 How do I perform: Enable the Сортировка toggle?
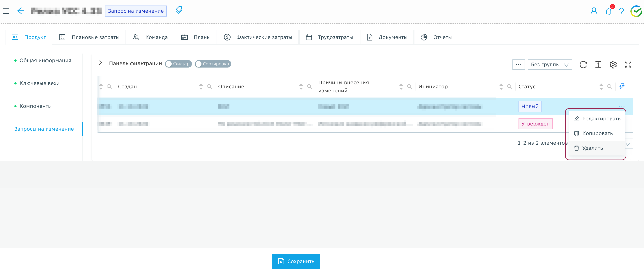(213, 64)
